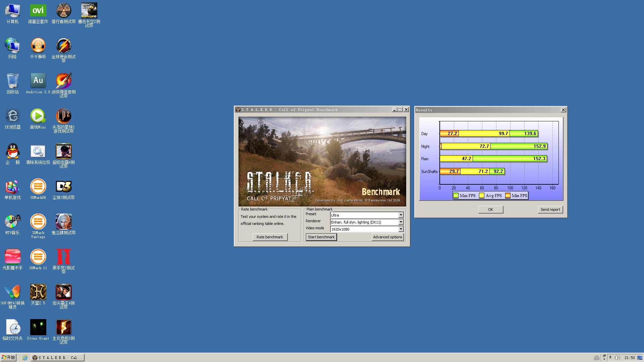Click Send report in Results window
Screen dimensions: 644x362
point(550,209)
